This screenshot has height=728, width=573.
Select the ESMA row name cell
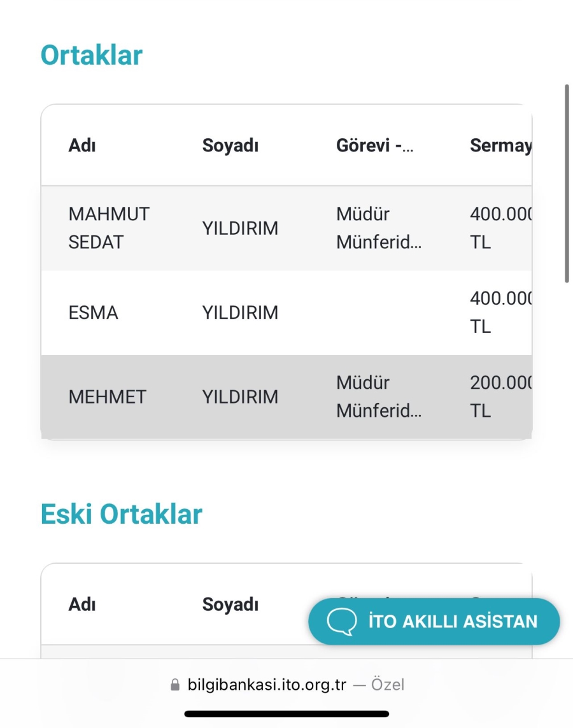point(94,312)
